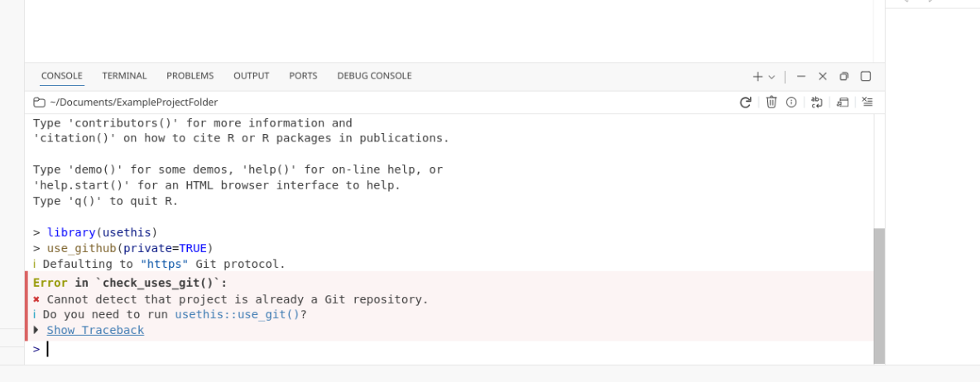Open console in editor icon
Viewport: 980px width, 382px height.
843,103
